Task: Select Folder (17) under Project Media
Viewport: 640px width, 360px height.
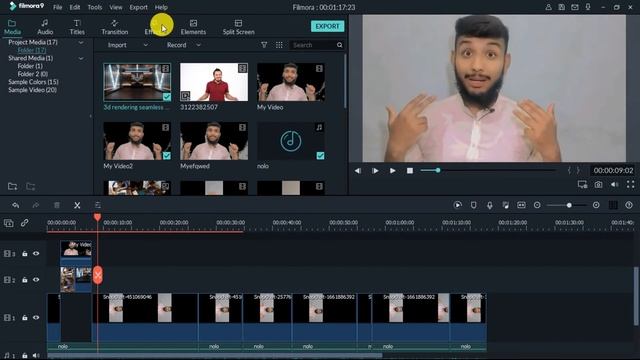Action: coord(31,50)
